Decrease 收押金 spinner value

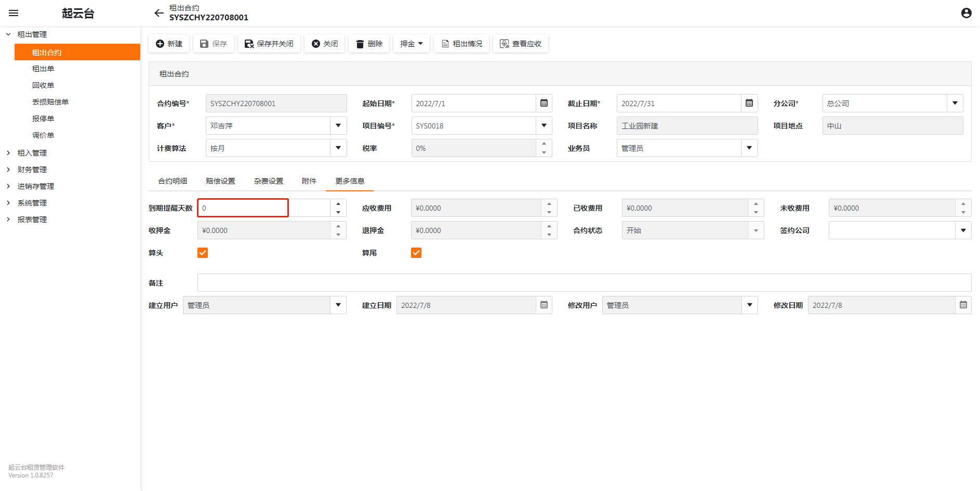[x=338, y=235]
